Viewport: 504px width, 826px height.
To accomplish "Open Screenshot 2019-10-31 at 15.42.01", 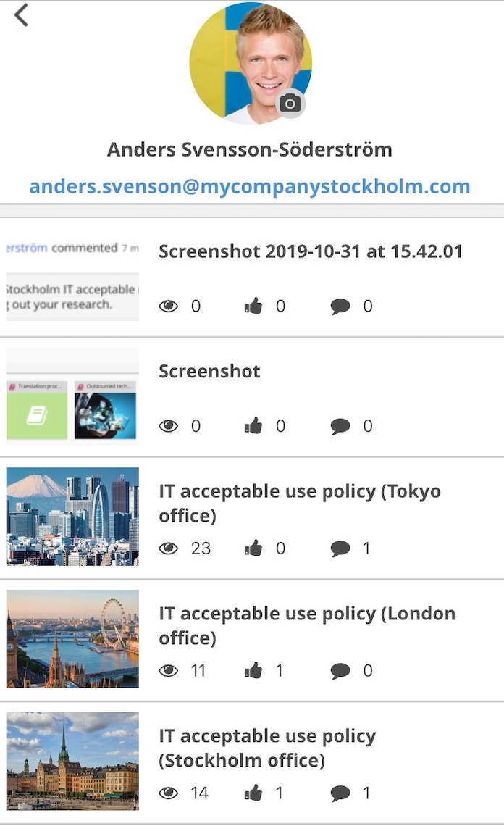I will [x=311, y=251].
